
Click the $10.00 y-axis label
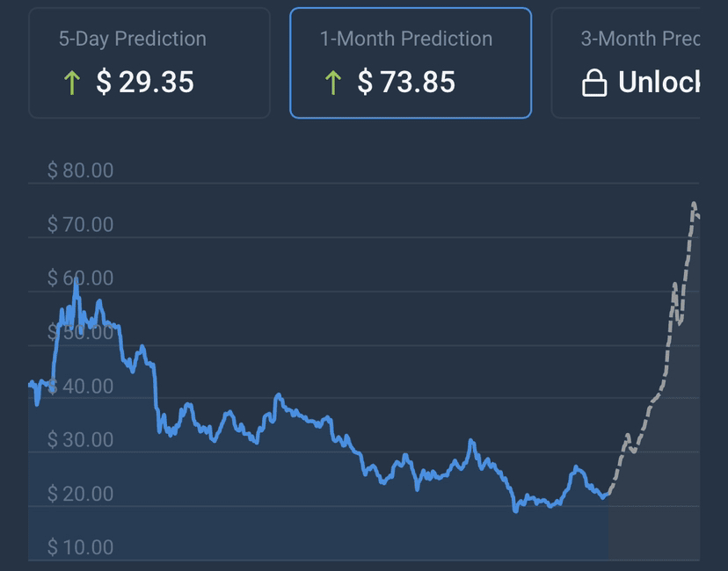coord(80,547)
